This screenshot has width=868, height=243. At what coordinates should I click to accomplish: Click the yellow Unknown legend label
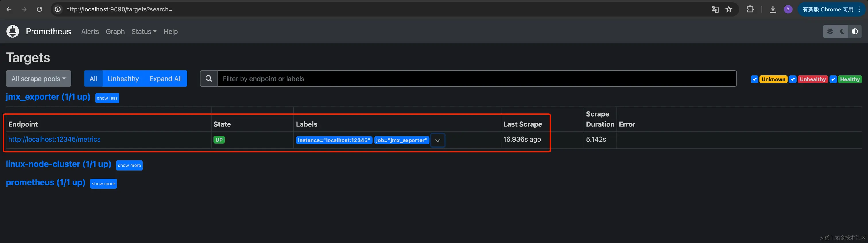(x=773, y=79)
